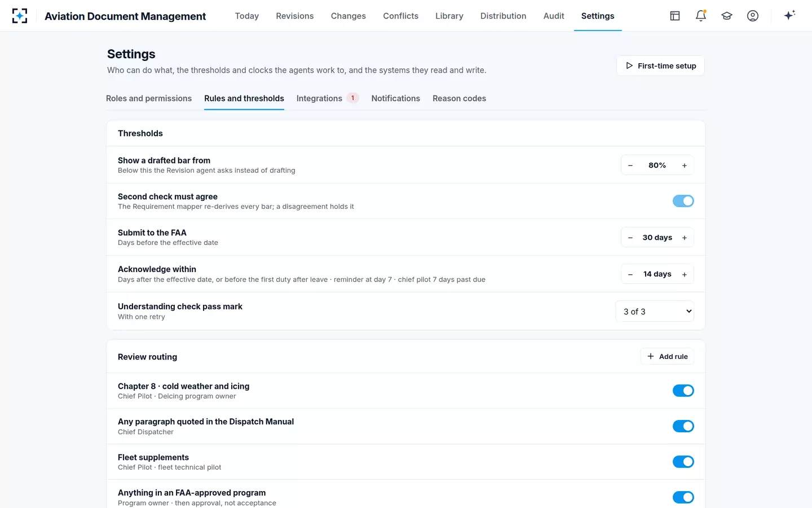Open Library in top navigation
The height and width of the screenshot is (508, 812).
pyautogui.click(x=449, y=16)
